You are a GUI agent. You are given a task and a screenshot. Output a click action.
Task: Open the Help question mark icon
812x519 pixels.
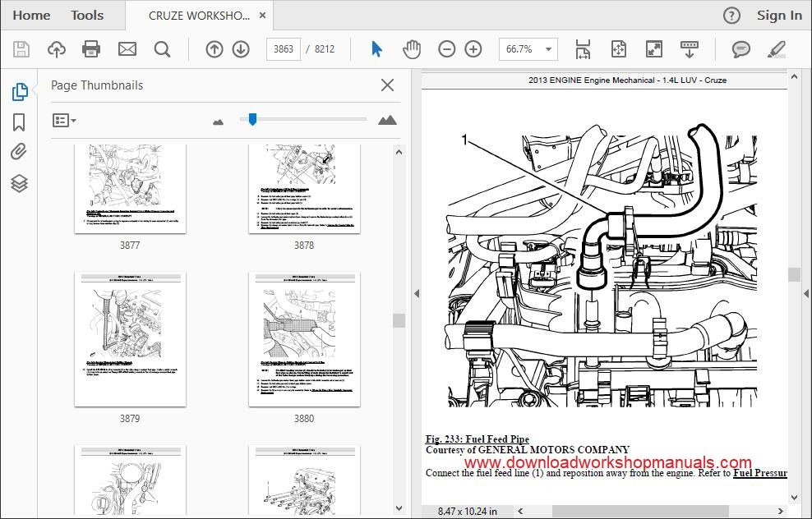click(x=731, y=16)
